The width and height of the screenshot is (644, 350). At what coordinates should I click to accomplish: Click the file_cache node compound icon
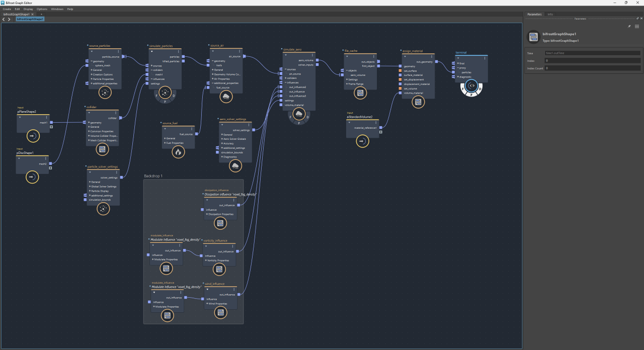pos(360,93)
